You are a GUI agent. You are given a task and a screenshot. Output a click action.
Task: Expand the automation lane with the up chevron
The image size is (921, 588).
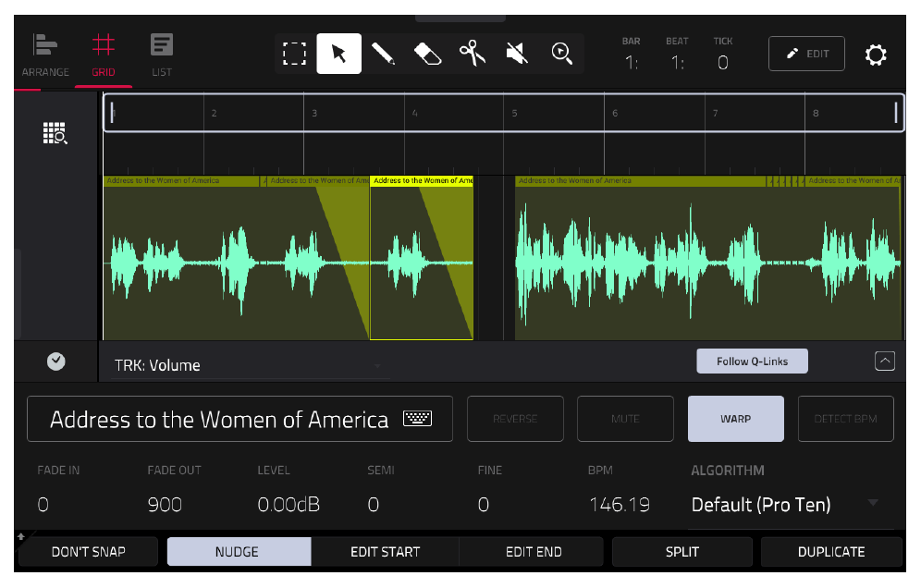tap(885, 361)
